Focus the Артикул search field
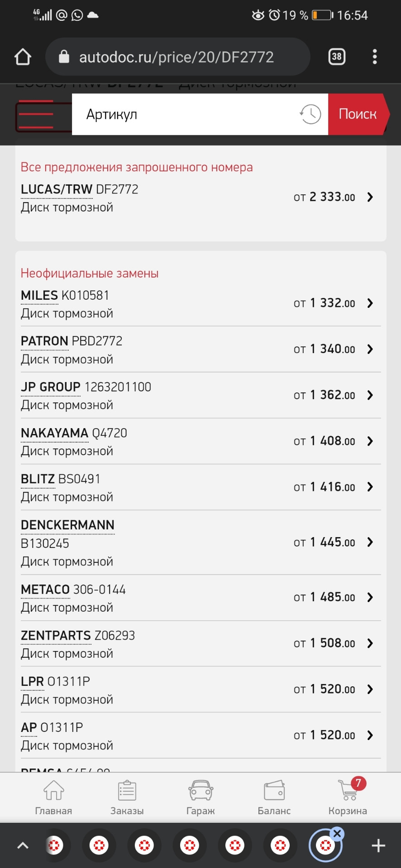The height and width of the screenshot is (868, 401). [x=186, y=114]
